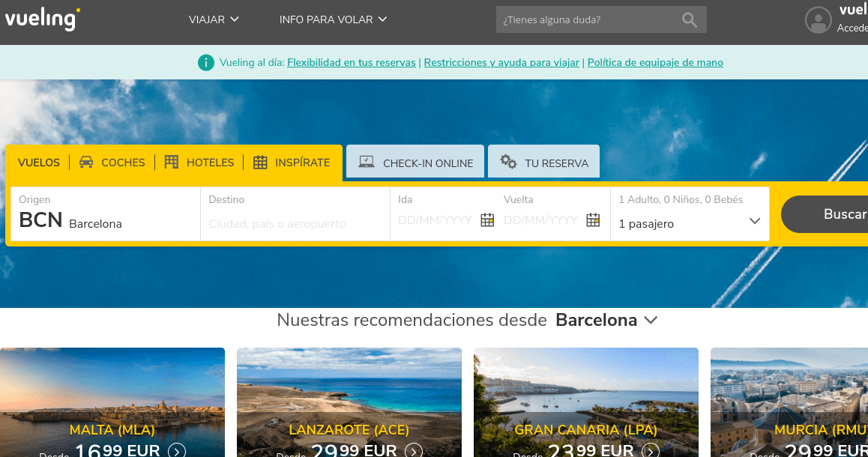868x457 pixels.
Task: Open the CHECK-IN ONLINE tab
Action: pos(415,163)
